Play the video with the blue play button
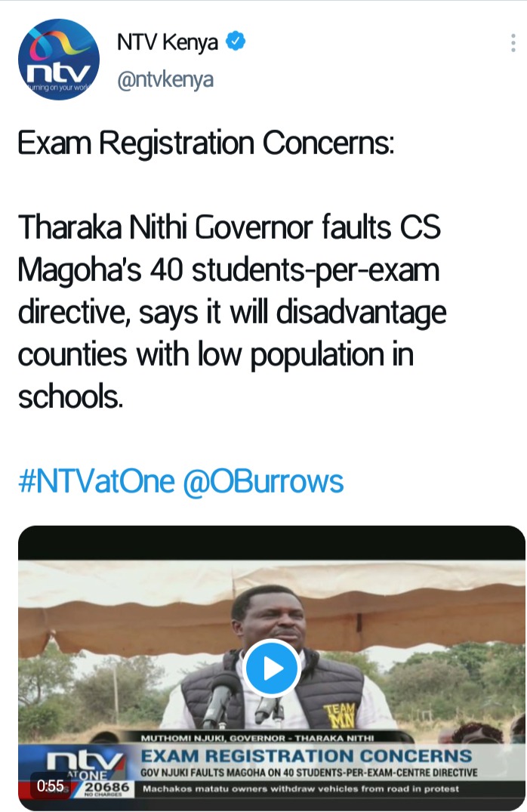The image size is (527, 812). pos(273,668)
